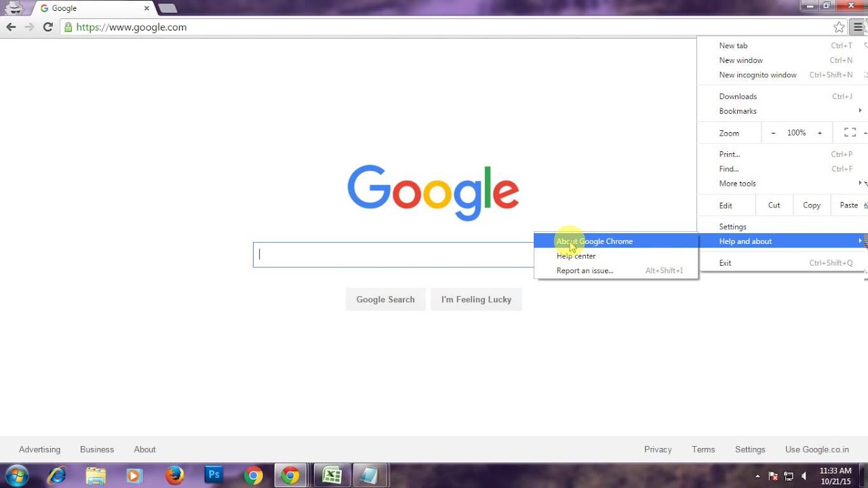The height and width of the screenshot is (488, 868).
Task: Open the Terms footer link
Action: point(703,449)
